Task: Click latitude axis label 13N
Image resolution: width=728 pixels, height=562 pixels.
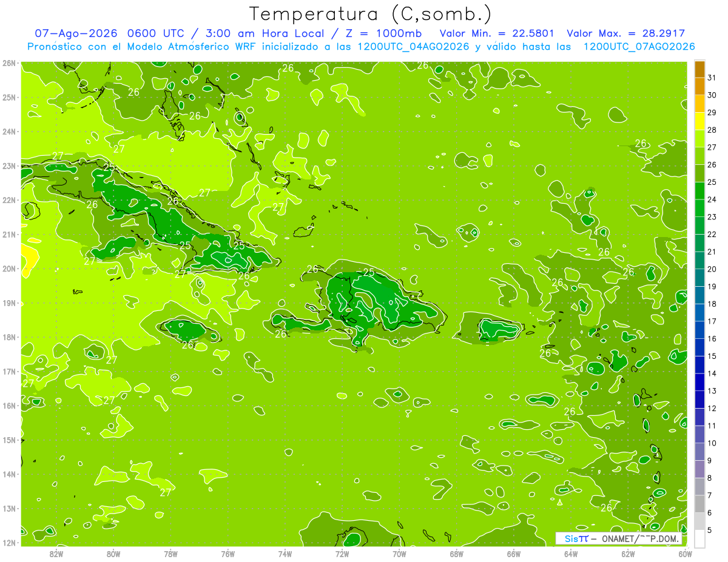Action: [9, 509]
